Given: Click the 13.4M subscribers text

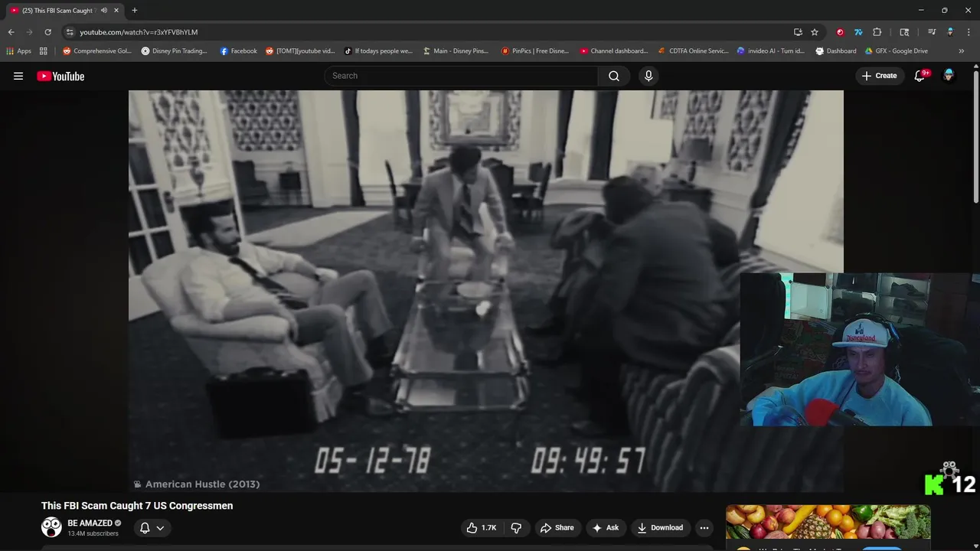Looking at the screenshot, I should coord(93,533).
